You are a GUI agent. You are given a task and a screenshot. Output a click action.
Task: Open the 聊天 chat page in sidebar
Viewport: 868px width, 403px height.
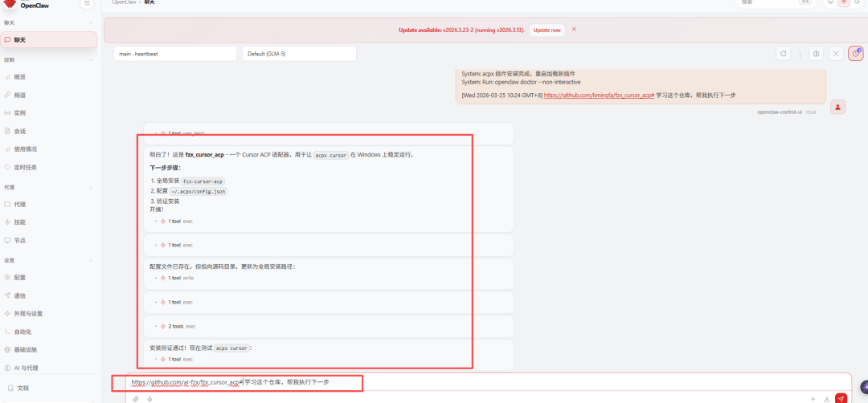49,39
